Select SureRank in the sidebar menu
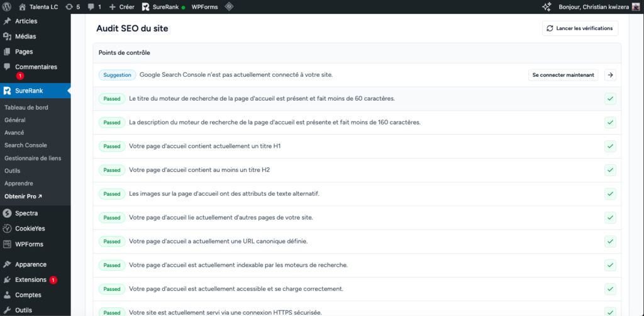The width and height of the screenshot is (644, 316). 35,91
